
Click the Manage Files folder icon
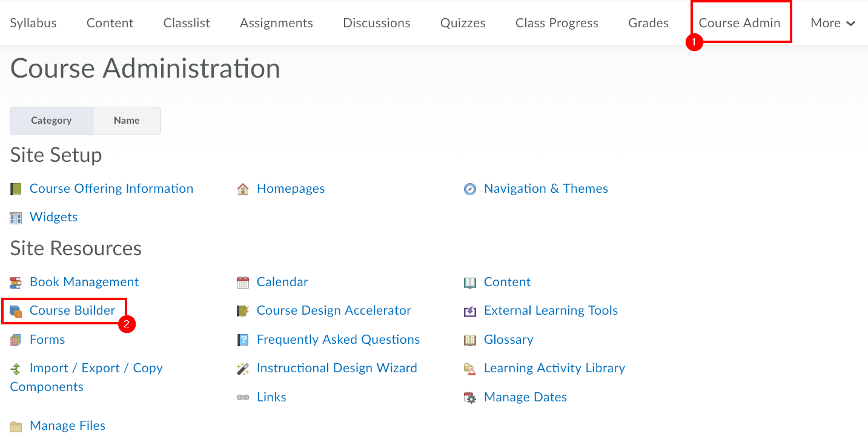point(15,425)
